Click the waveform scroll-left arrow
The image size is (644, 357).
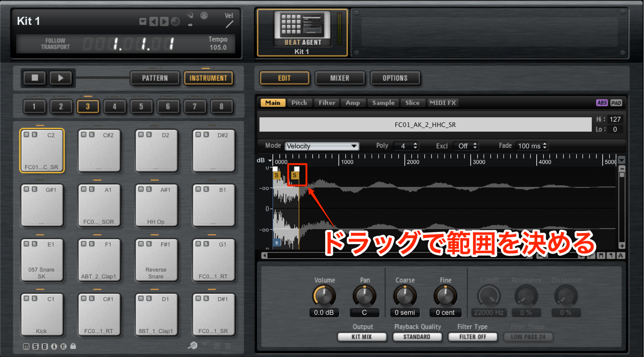point(264,256)
